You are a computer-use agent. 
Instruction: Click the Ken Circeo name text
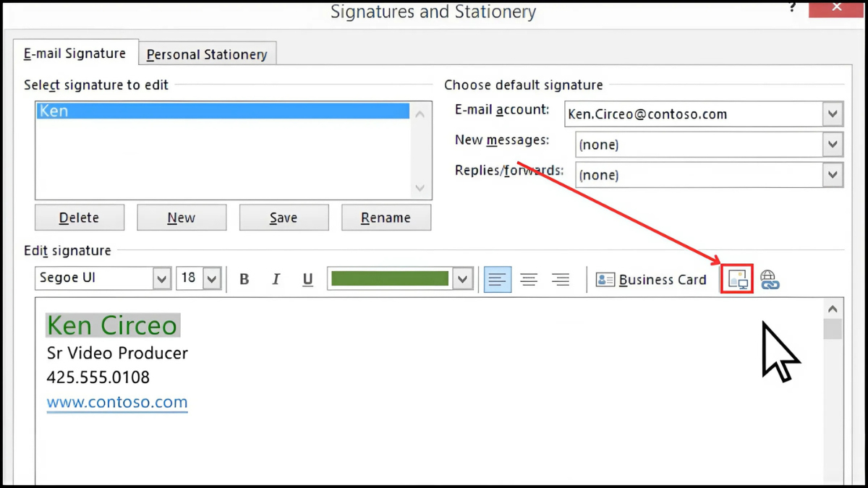[112, 325]
